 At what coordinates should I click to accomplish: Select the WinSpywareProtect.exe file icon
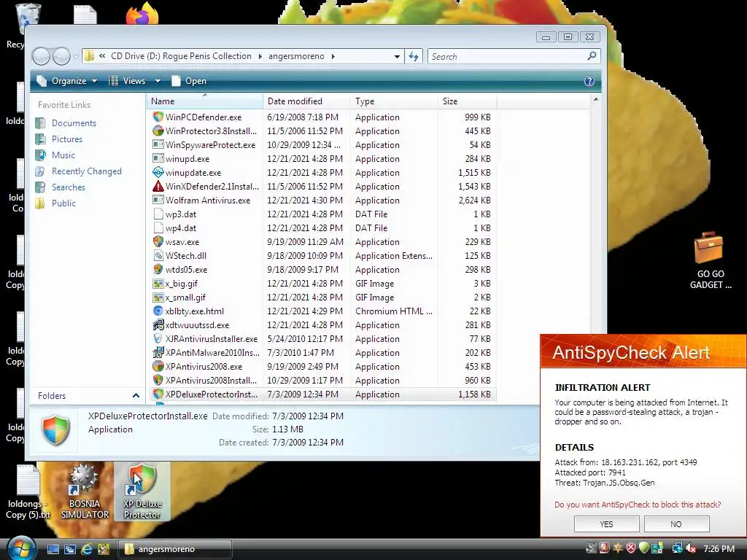coord(158,144)
